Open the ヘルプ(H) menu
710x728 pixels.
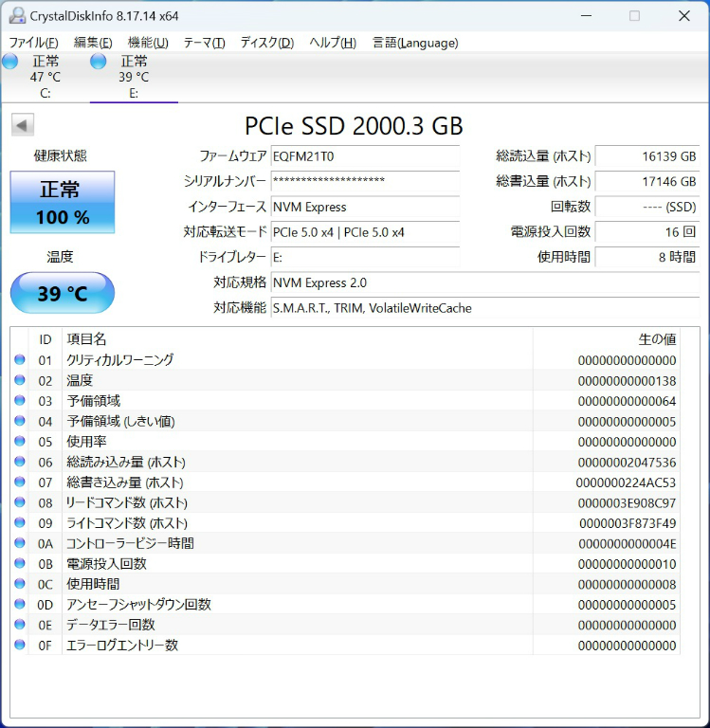(x=333, y=43)
